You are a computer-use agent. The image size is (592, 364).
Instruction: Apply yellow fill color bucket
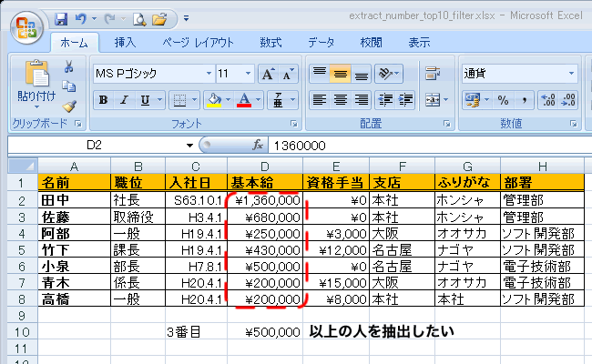214,100
